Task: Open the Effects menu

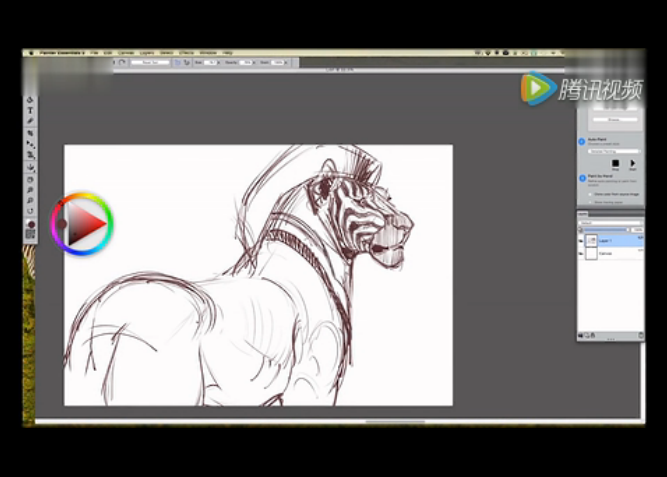Action: [186, 53]
